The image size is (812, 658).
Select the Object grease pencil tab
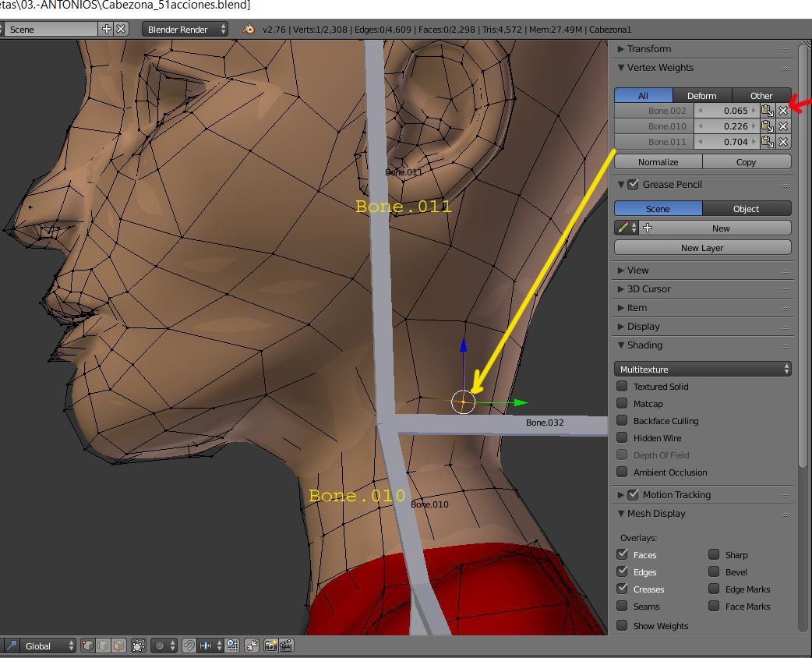pos(746,209)
